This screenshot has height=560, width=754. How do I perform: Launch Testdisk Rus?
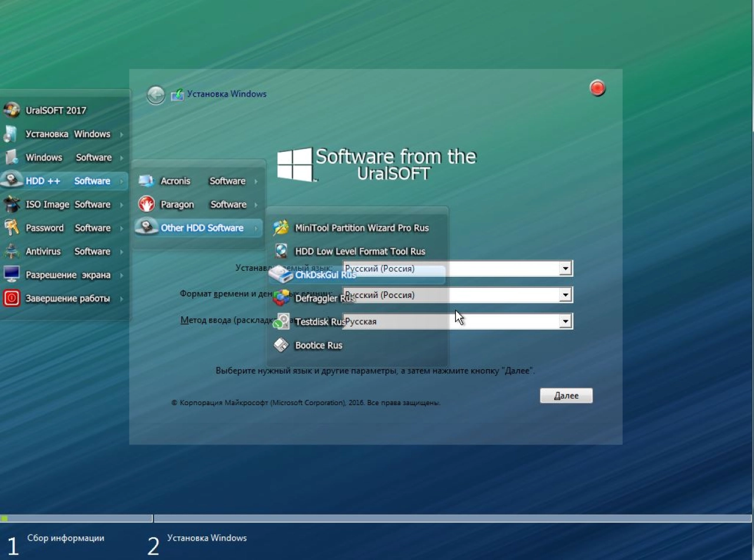357,322
